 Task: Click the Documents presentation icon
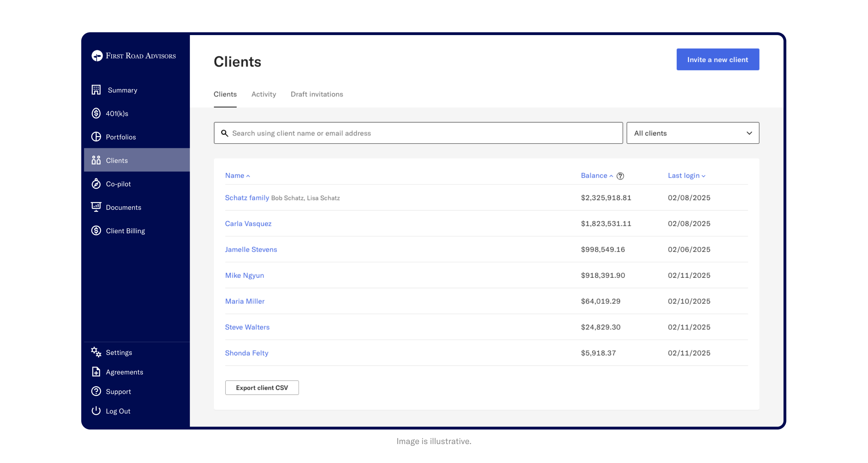coord(96,207)
